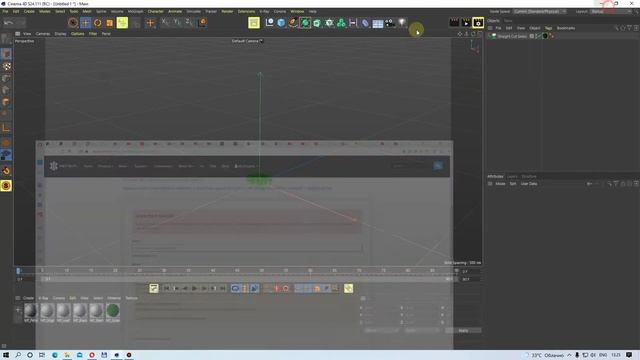Switch to the Takes tab

[x=508, y=20]
